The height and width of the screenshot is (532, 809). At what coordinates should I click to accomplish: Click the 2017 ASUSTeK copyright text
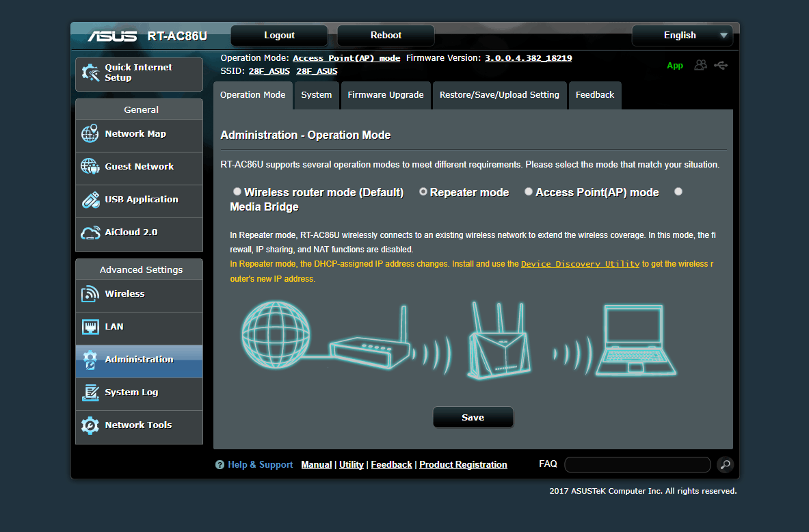coord(643,491)
